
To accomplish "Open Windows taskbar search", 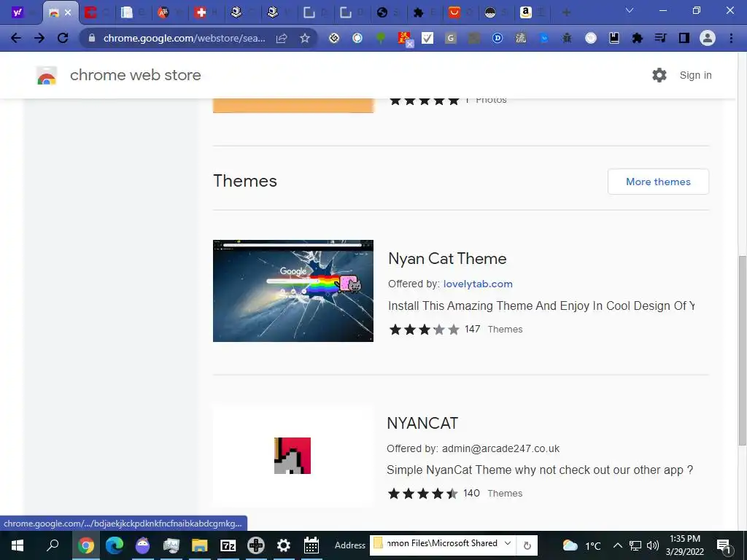I will pos(53,545).
